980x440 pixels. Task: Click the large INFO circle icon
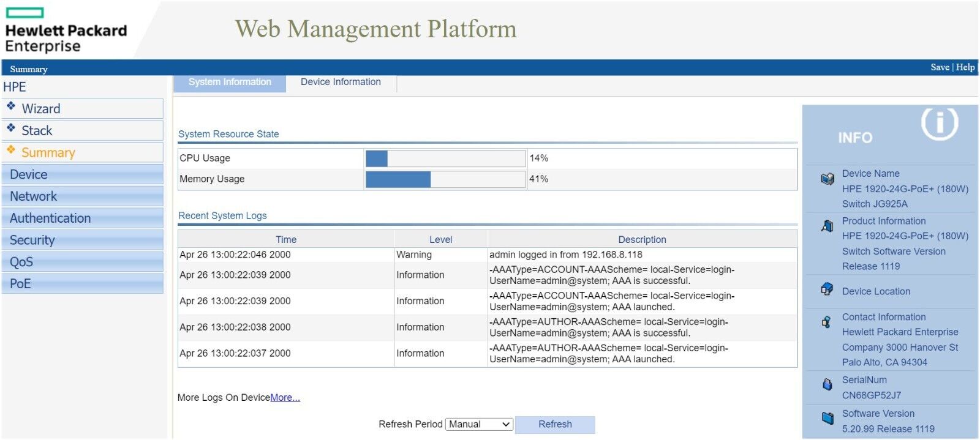coord(939,124)
